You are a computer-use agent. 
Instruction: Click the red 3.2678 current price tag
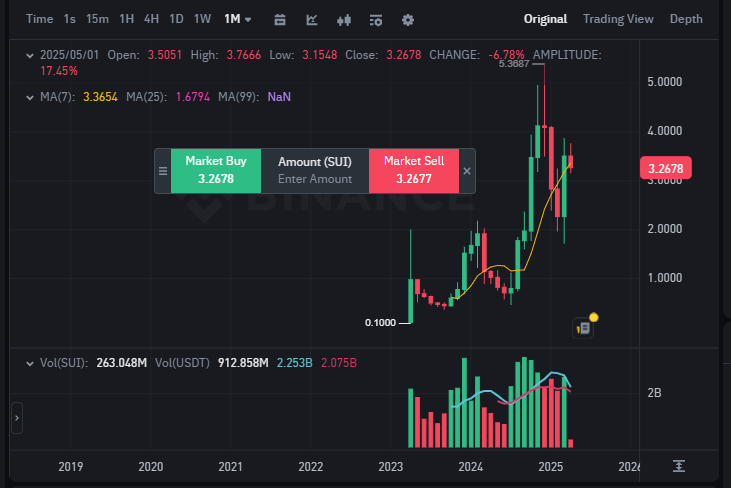[666, 168]
